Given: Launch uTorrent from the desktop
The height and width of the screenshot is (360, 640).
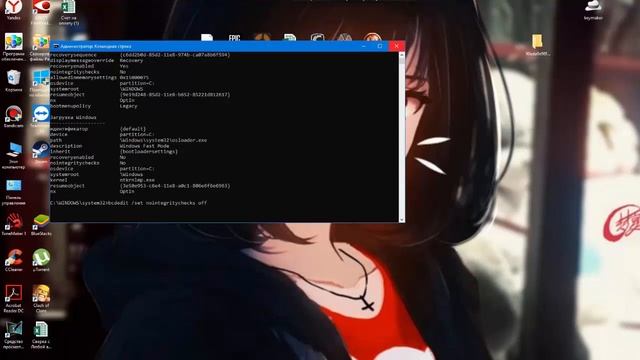Looking at the screenshot, I should pyautogui.click(x=41, y=260).
